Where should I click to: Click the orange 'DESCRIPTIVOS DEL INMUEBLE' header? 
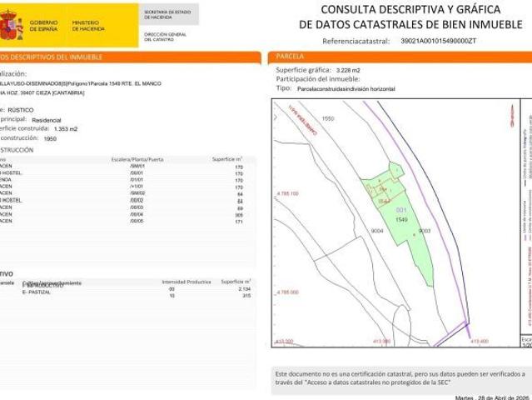point(130,57)
